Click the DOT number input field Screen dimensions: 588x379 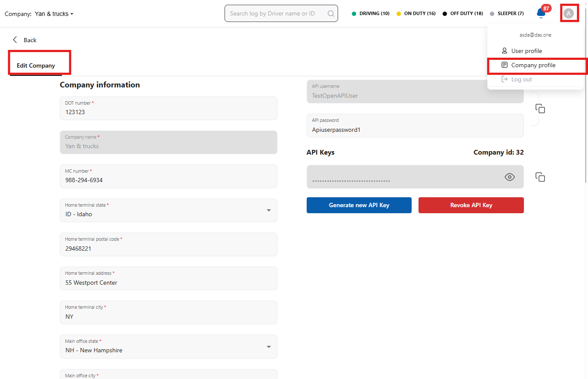pyautogui.click(x=168, y=112)
